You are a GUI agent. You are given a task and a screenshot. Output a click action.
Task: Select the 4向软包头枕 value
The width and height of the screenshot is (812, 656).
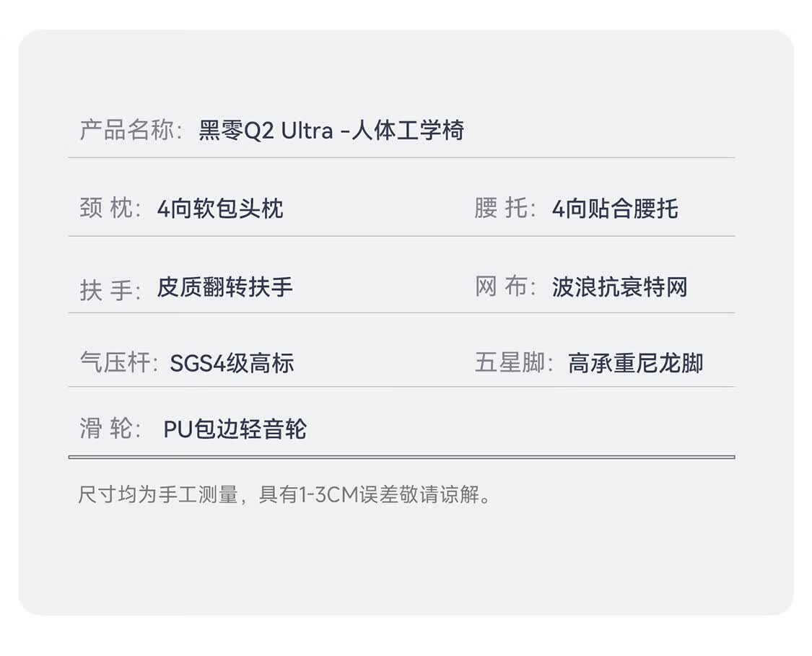pyautogui.click(x=220, y=209)
